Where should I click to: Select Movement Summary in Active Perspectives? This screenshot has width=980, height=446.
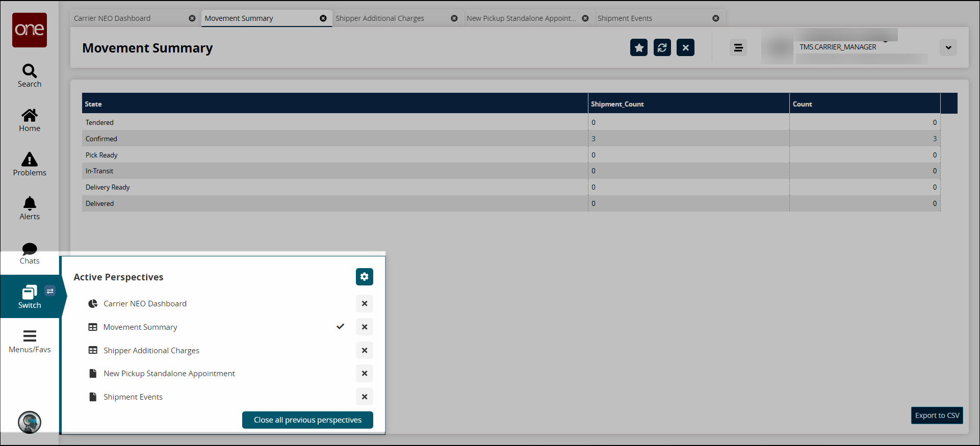tap(140, 327)
